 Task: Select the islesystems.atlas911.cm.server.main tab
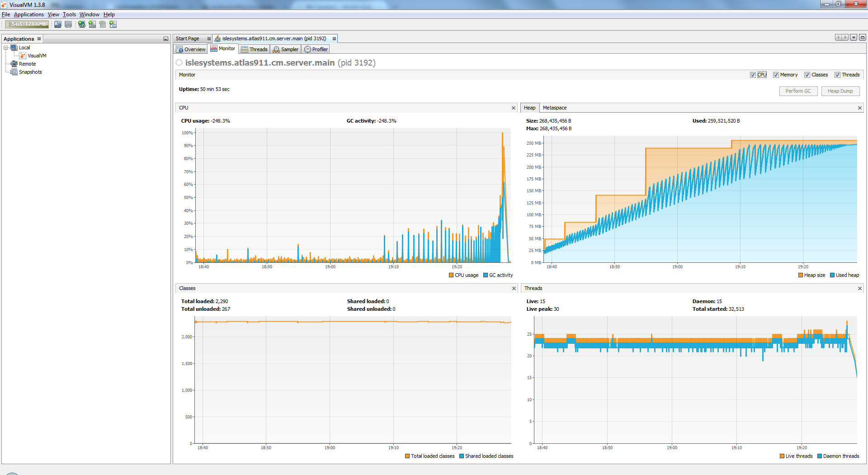274,38
